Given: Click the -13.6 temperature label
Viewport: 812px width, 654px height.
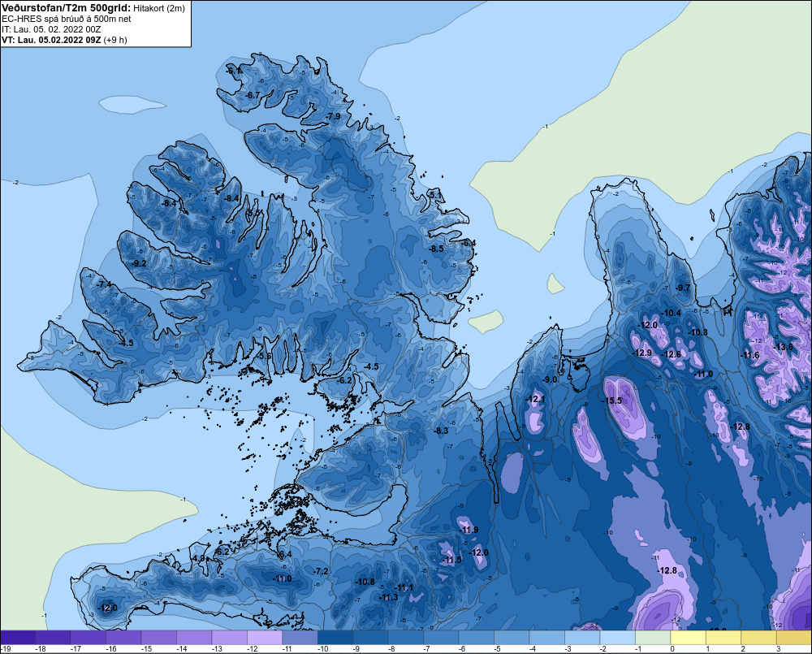Looking at the screenshot, I should point(783,347).
